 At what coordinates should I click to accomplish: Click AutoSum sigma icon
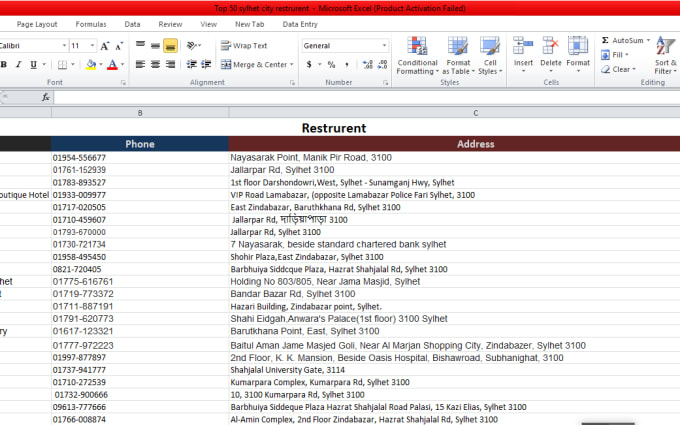[x=605, y=40]
